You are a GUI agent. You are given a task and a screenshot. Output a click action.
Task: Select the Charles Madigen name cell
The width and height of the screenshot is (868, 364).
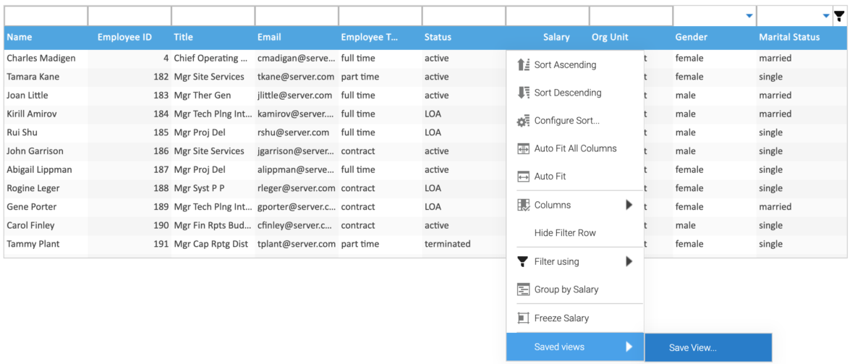pos(46,58)
